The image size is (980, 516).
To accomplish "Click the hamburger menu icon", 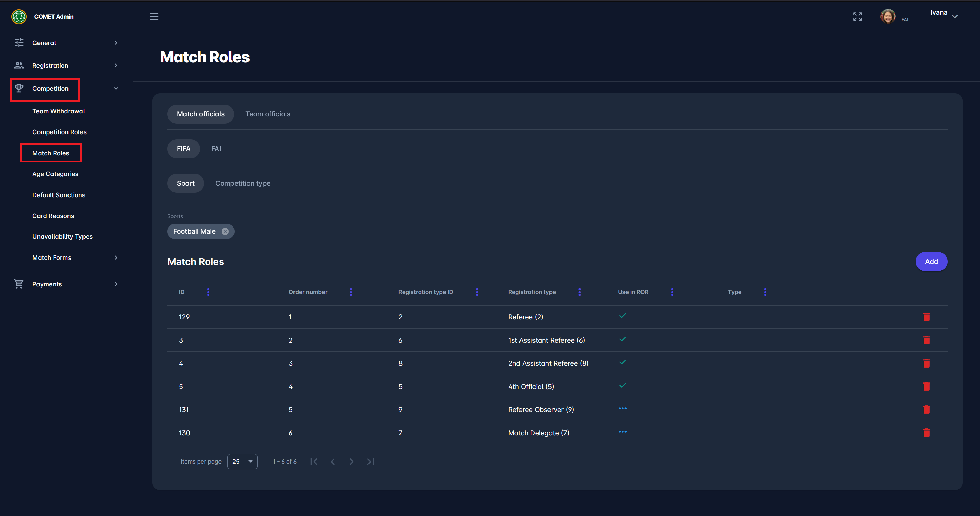I will pos(154,17).
